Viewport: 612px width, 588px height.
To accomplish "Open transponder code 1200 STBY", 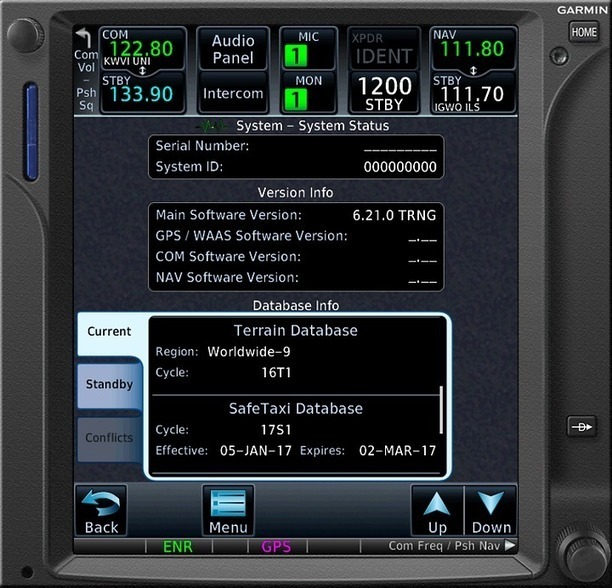I will (384, 93).
